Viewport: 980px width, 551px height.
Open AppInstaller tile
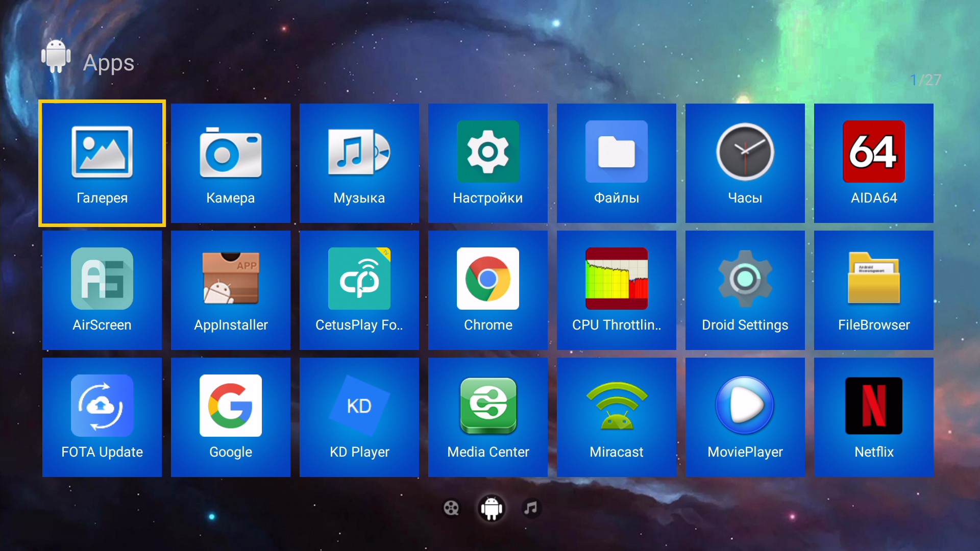pyautogui.click(x=231, y=290)
